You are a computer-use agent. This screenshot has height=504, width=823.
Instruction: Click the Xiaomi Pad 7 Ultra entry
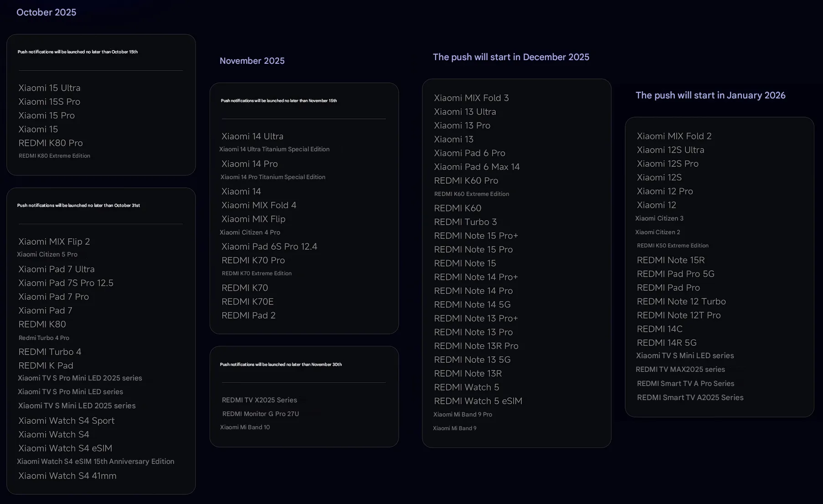tap(56, 269)
